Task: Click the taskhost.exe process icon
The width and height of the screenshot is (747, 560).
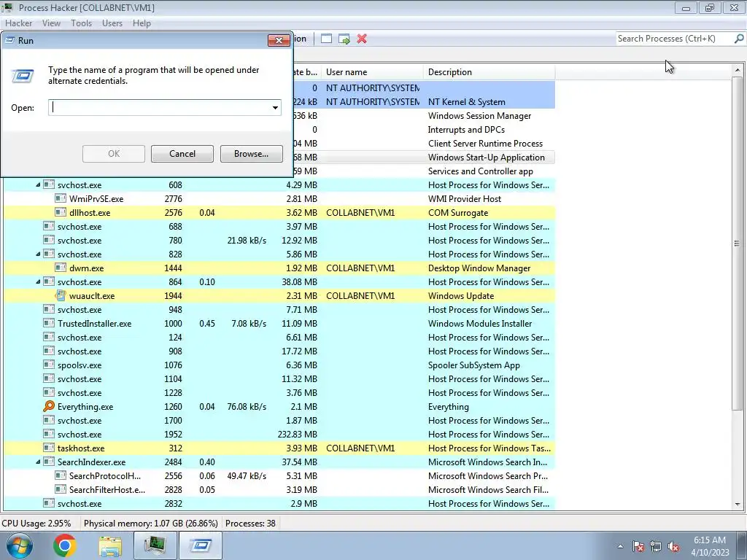Action: pyautogui.click(x=49, y=448)
